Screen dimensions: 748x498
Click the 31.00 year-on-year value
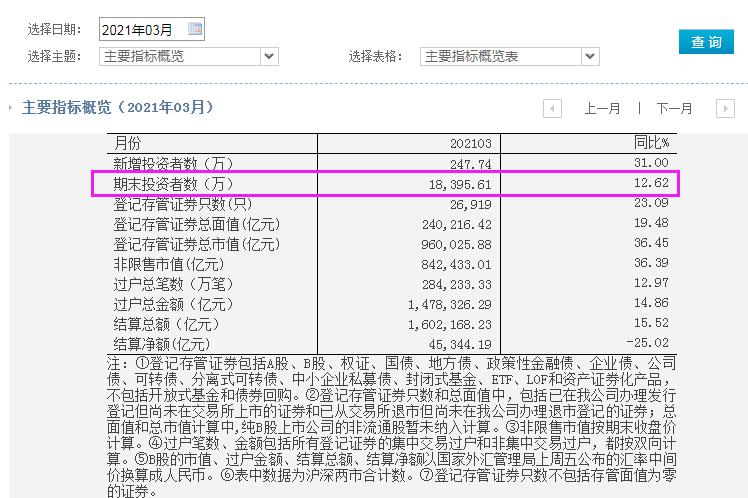pyautogui.click(x=651, y=163)
